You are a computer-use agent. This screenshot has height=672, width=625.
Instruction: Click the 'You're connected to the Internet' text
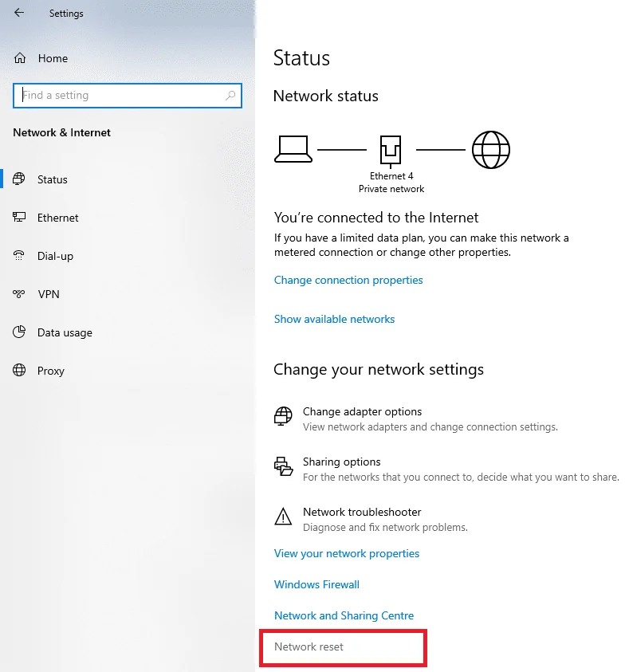tap(376, 218)
